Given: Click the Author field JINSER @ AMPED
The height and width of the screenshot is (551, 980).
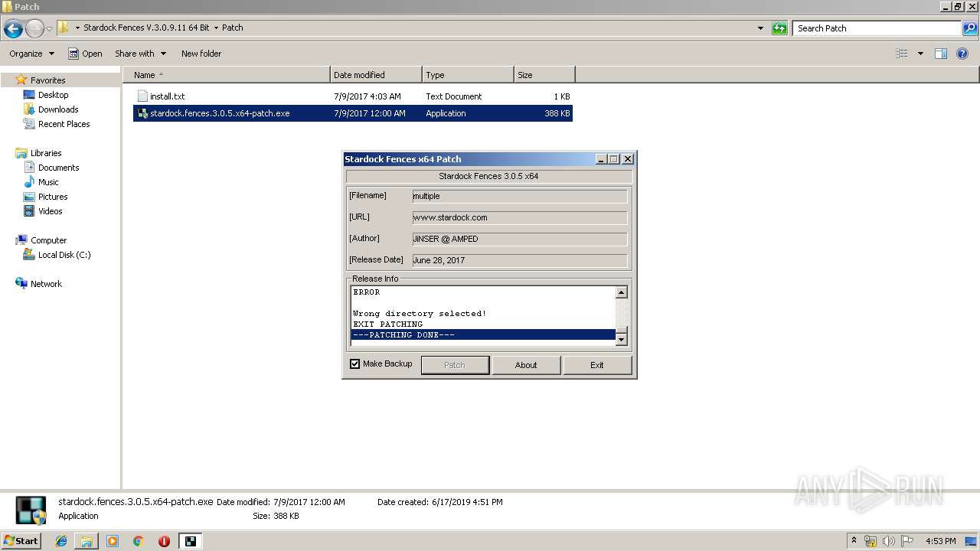Looking at the screenshot, I should click(519, 239).
